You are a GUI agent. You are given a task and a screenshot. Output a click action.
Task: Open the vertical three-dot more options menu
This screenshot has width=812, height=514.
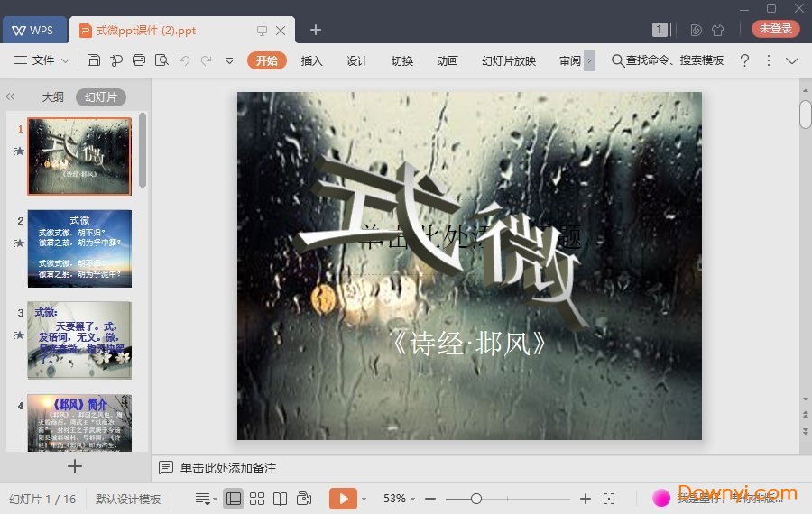(769, 60)
